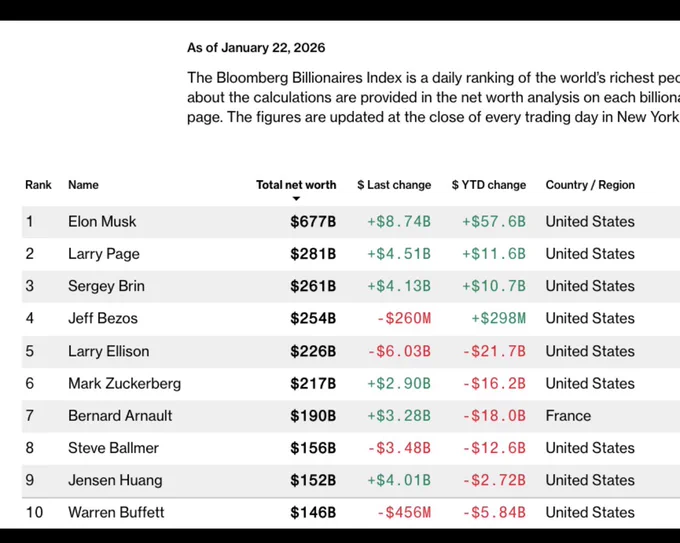Click the $677B net worth value
The image size is (680, 543).
[313, 222]
